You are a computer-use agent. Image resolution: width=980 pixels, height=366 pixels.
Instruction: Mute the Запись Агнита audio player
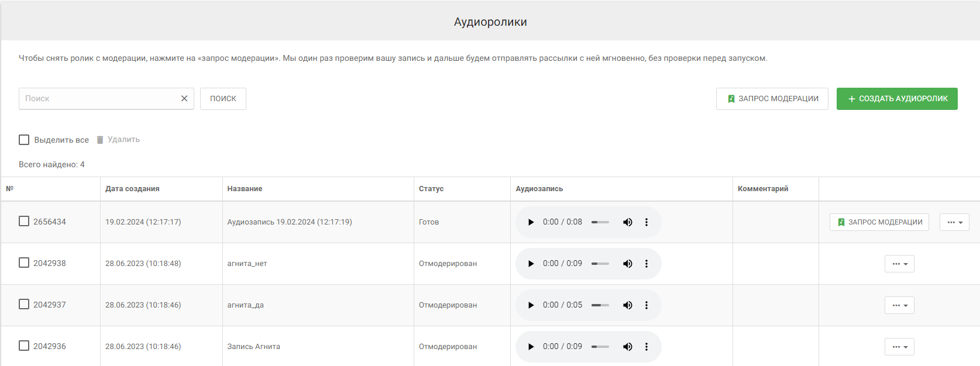click(x=628, y=347)
